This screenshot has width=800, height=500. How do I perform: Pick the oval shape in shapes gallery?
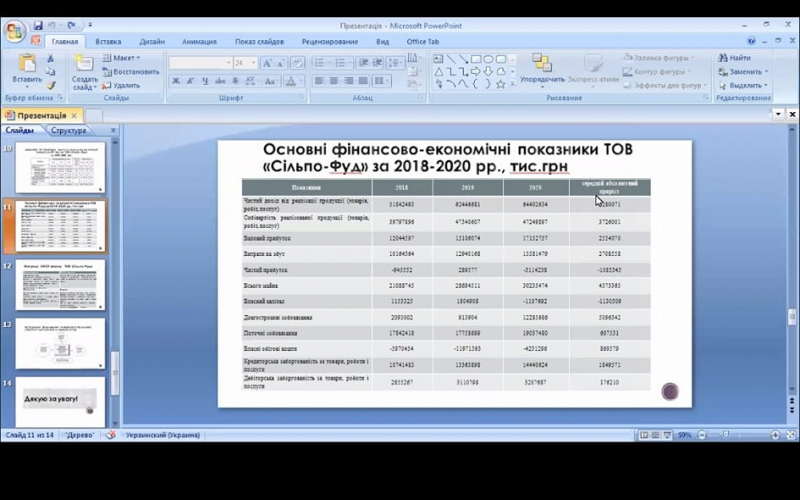pyautogui.click(x=488, y=59)
